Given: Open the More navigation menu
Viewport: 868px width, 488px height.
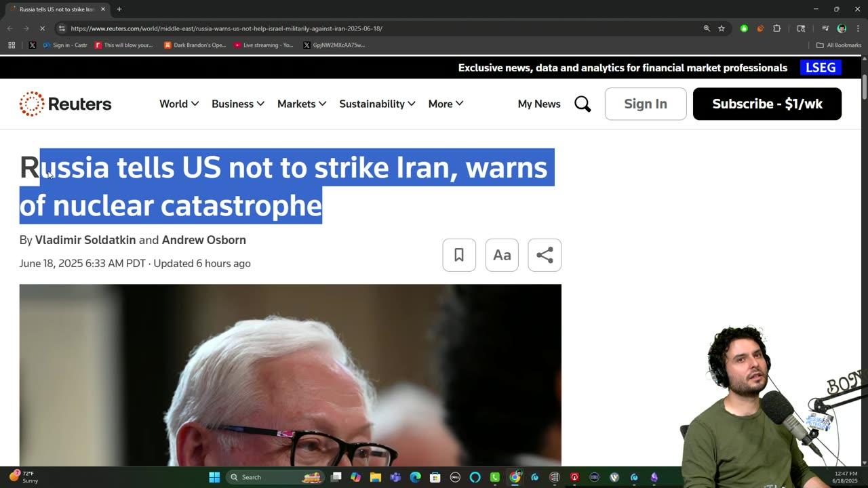Looking at the screenshot, I should pyautogui.click(x=446, y=104).
